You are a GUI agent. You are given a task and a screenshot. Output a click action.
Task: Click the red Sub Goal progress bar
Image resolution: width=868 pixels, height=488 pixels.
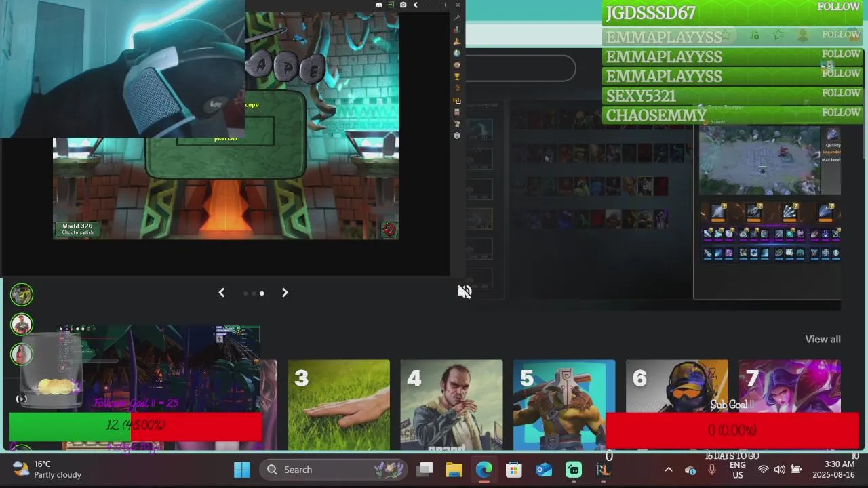click(x=732, y=430)
